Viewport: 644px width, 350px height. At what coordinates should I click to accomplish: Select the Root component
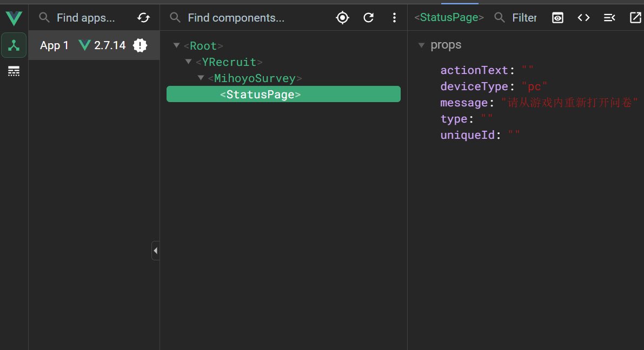click(x=203, y=45)
